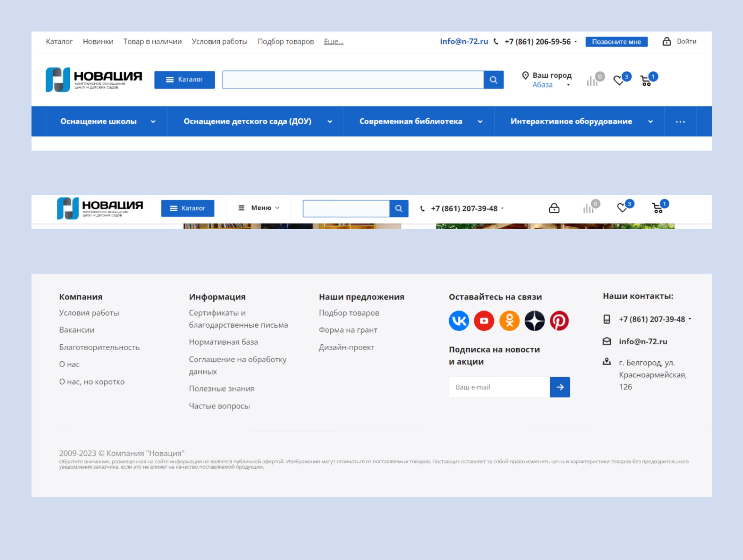Click the Dzen star icon
The height and width of the screenshot is (560, 743).
point(535,321)
